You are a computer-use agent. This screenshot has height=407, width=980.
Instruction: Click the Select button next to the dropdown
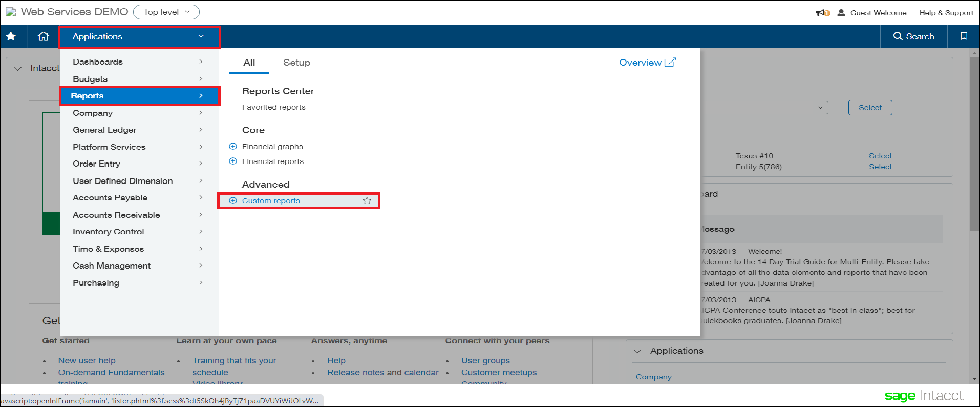pyautogui.click(x=870, y=108)
